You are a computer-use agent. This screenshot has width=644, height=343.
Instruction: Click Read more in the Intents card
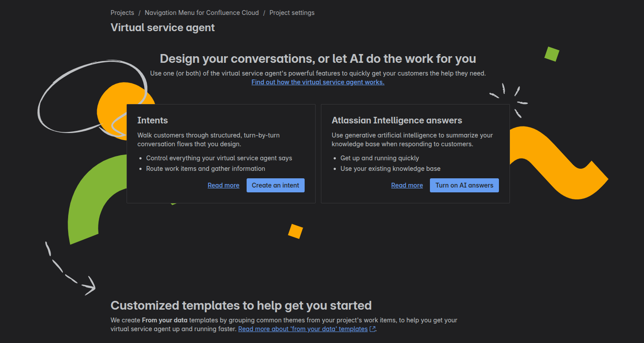pyautogui.click(x=223, y=185)
